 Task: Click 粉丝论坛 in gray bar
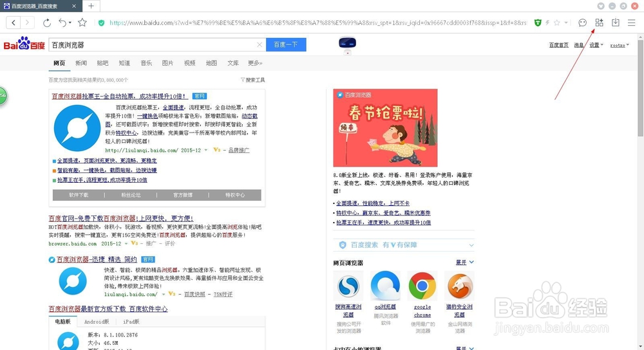[x=131, y=195]
